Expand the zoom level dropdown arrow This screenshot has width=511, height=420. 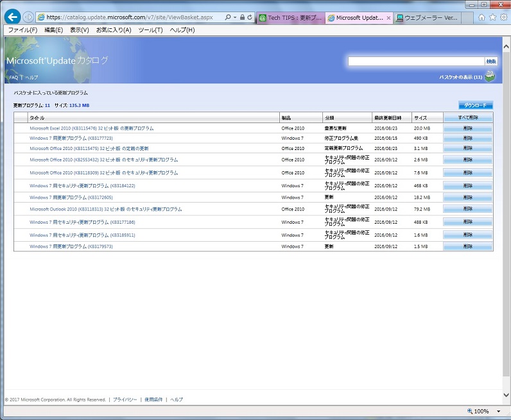tap(498, 411)
